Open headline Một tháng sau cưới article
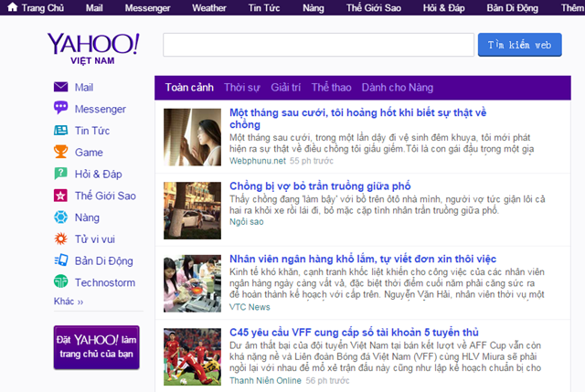The height and width of the screenshot is (392, 585). (357, 118)
